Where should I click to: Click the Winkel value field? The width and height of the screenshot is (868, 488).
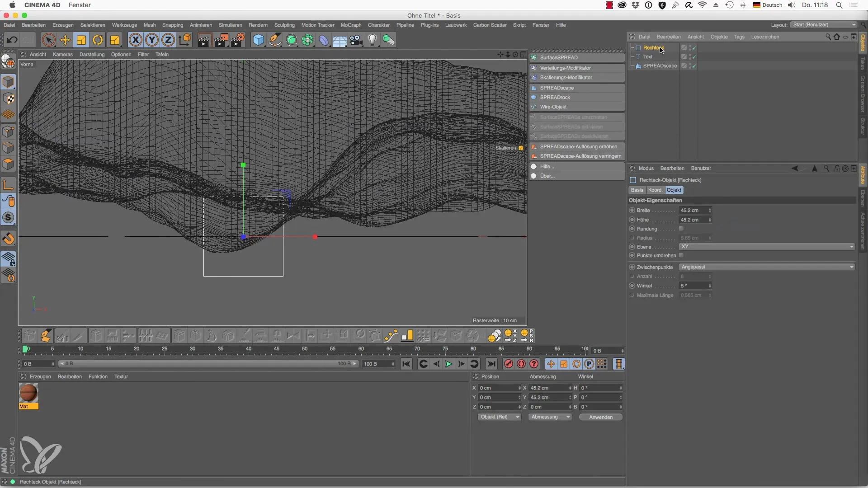pos(693,286)
